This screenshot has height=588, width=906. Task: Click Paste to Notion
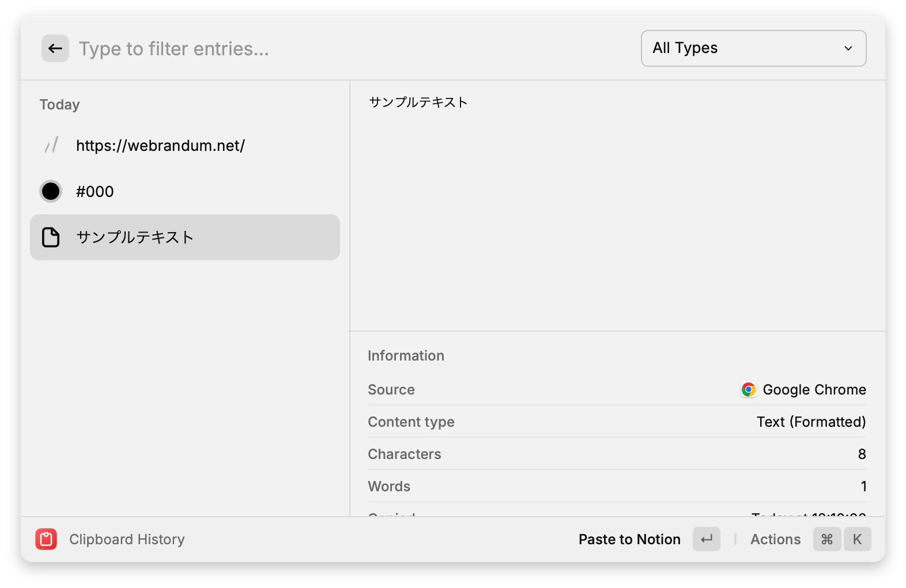[629, 540]
